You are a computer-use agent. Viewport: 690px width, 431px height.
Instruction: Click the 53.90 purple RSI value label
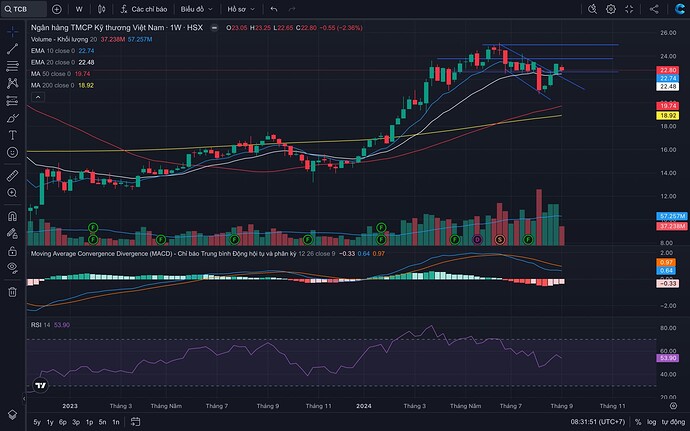(x=668, y=358)
